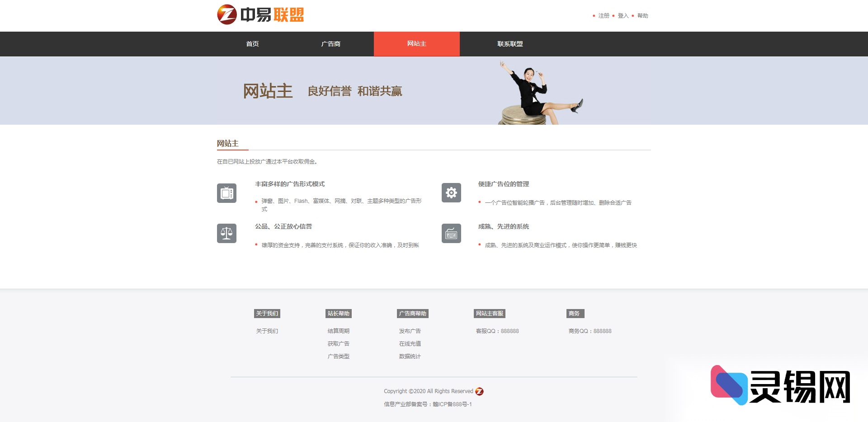Click the 发布广告 link under 广告商帮助

(410, 331)
